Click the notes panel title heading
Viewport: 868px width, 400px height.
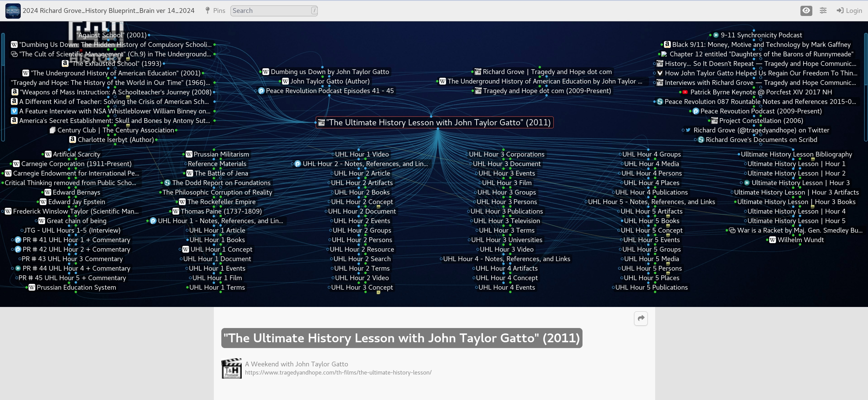coord(402,338)
